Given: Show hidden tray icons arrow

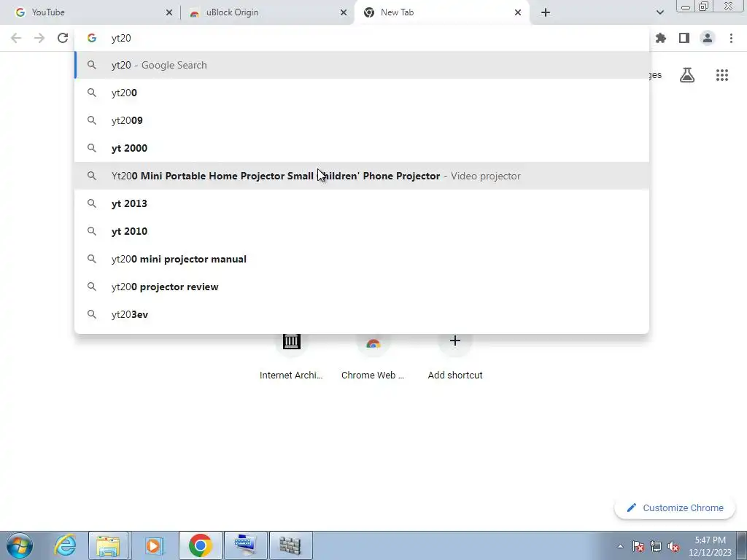Looking at the screenshot, I should coord(620,546).
